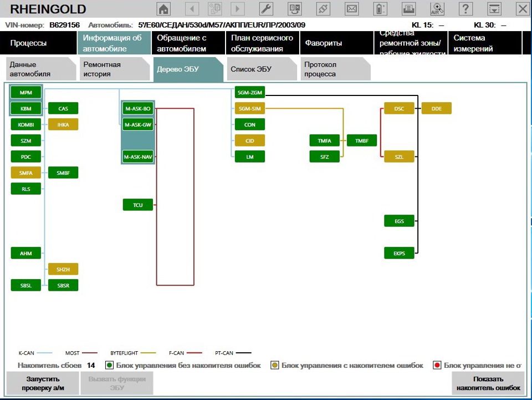
Task: Click the minimize window toolbar icon
Action: [494, 9]
